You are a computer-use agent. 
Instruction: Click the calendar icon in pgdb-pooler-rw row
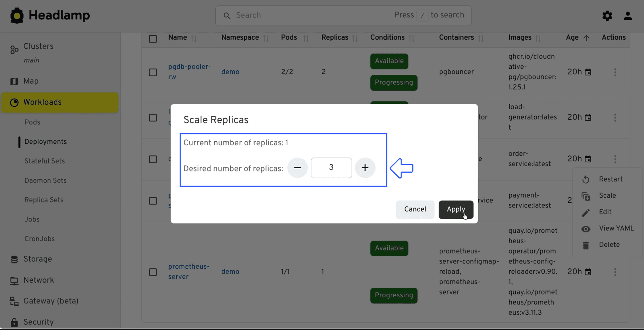[x=588, y=72]
